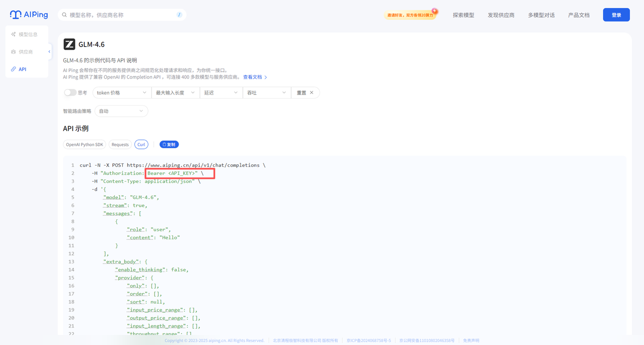Click the "output_price_range" key in code
Viewport: 644px width, 345px height.
tap(157, 318)
